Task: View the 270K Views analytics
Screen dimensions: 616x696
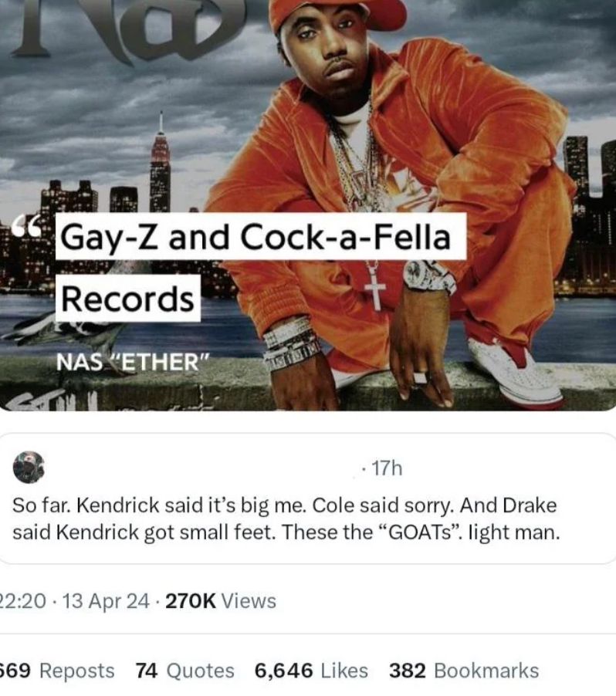Action: pyautogui.click(x=221, y=601)
